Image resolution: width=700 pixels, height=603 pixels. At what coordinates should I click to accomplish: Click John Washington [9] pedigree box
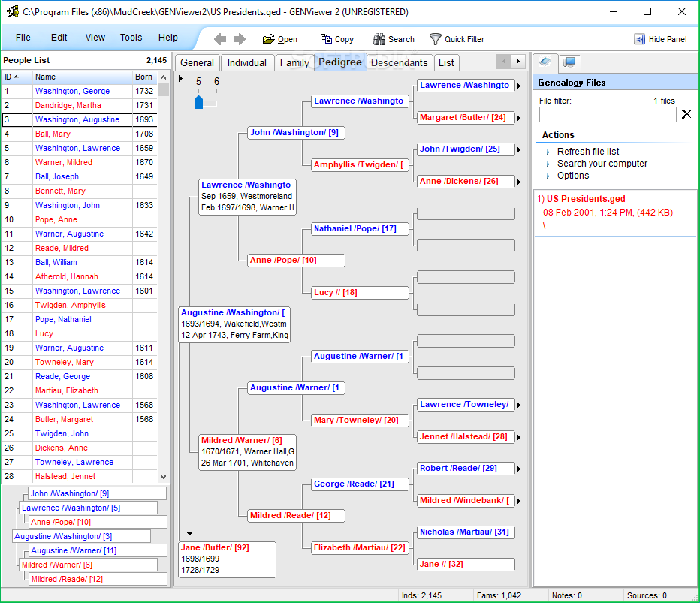[296, 133]
